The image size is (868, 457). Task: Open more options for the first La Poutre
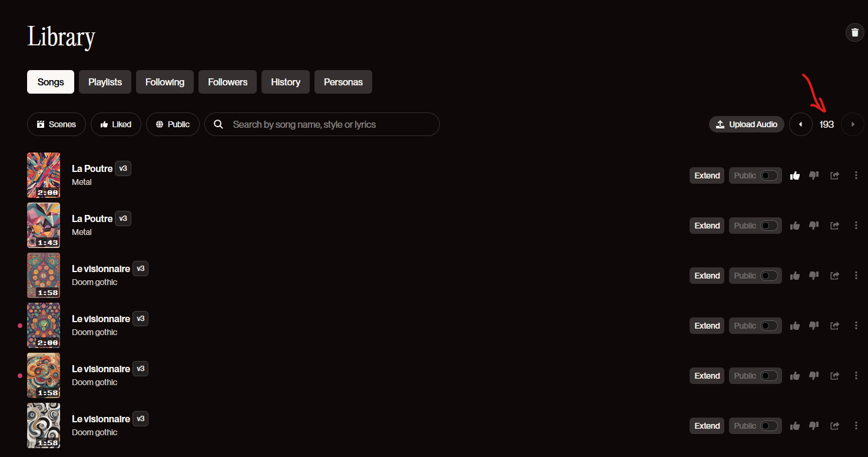(x=856, y=175)
